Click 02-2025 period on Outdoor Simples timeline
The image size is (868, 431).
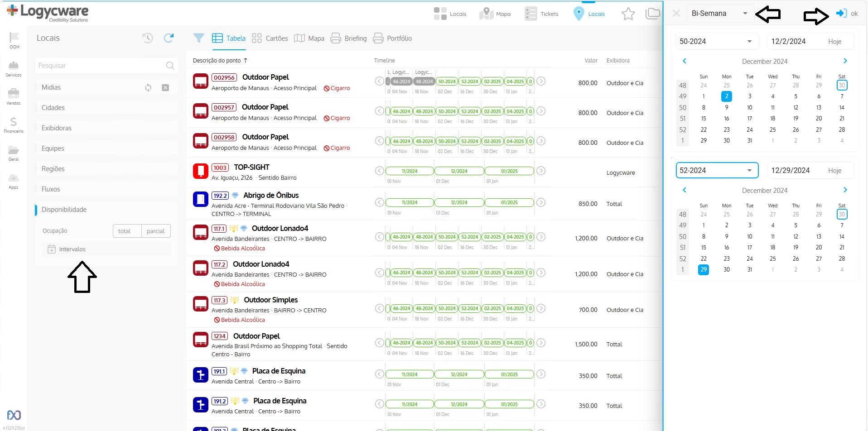(x=492, y=308)
